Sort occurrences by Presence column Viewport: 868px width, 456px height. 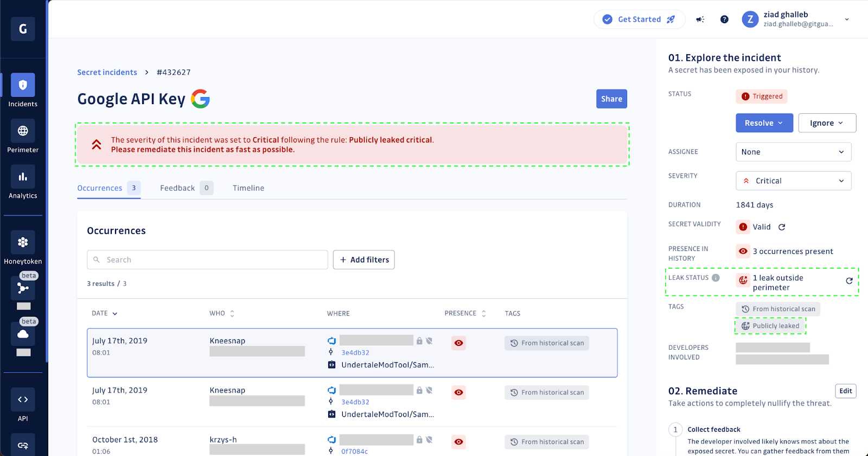pos(465,313)
